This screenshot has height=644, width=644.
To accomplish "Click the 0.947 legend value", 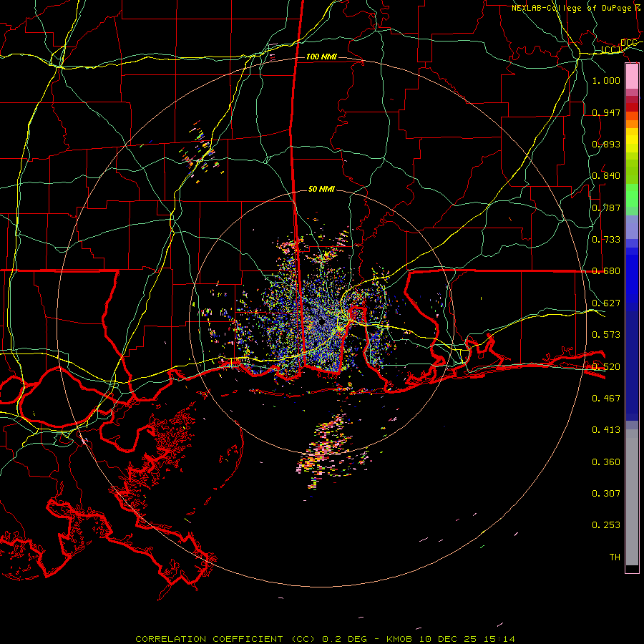I will tap(606, 112).
